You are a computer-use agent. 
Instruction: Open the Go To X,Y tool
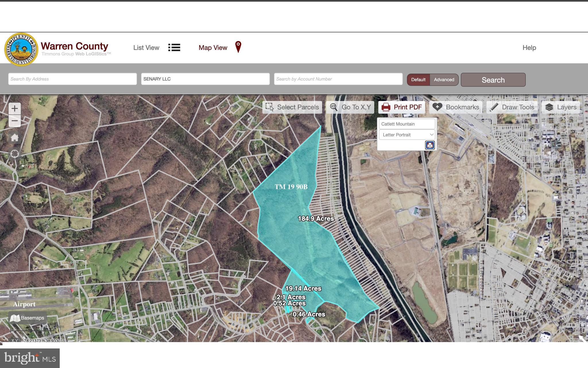(x=350, y=107)
